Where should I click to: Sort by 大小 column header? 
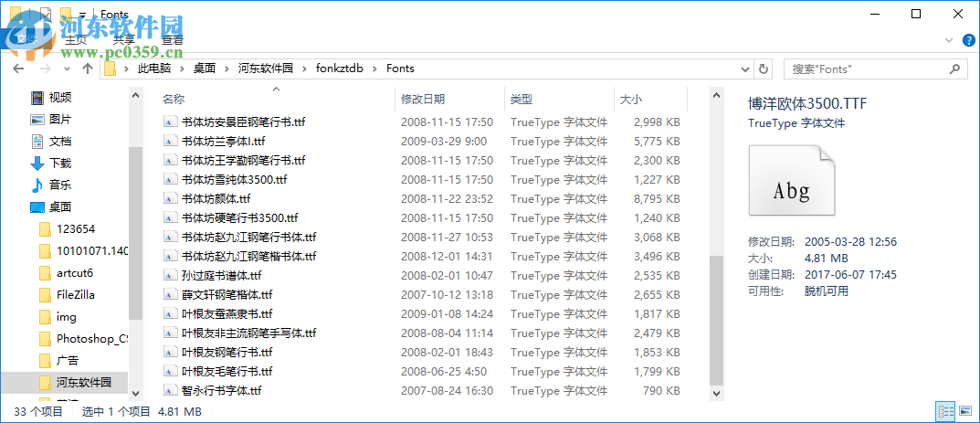click(x=630, y=100)
